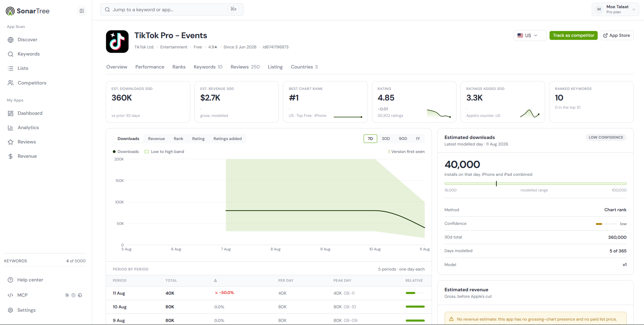Viewport: 644px width, 325px height.
Task: Click the TikTok Pro app icon
Action: pyautogui.click(x=117, y=42)
